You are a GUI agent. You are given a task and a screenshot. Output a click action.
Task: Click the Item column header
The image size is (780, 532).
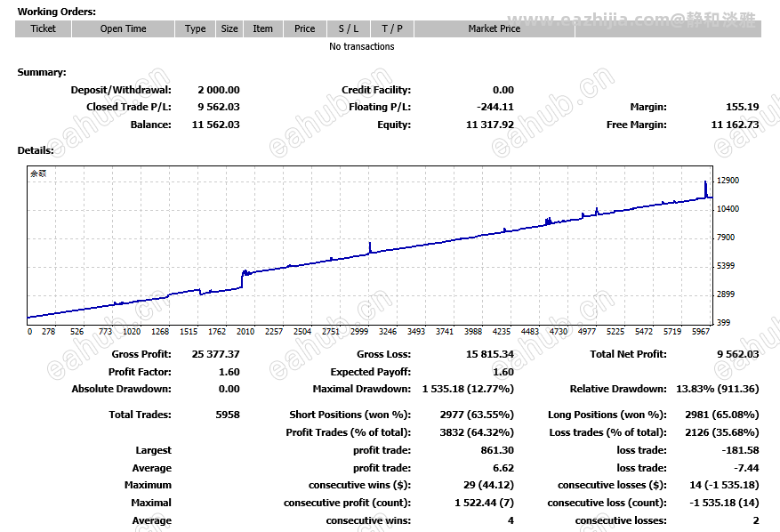click(262, 28)
